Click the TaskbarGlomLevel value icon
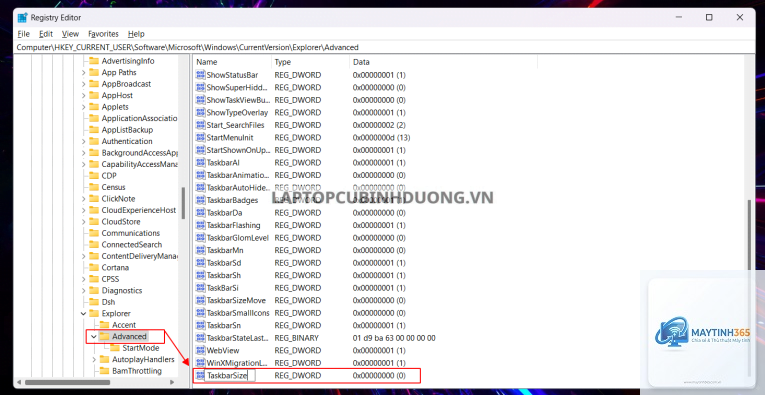 tap(200, 238)
